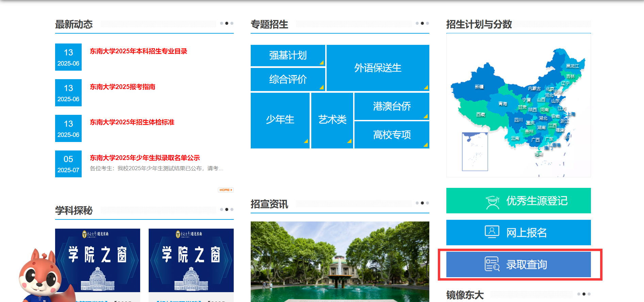Click the 13 2025-06 date badge beside 本科招生专业目录

tap(68, 57)
